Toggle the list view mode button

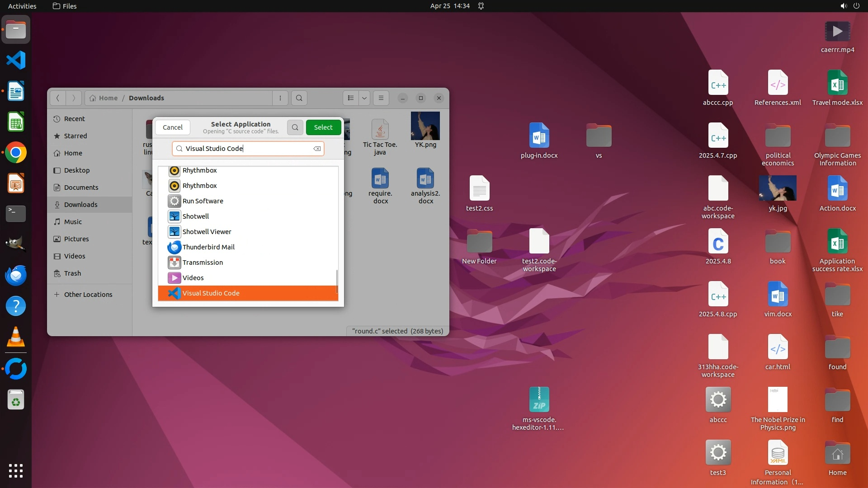pyautogui.click(x=351, y=98)
